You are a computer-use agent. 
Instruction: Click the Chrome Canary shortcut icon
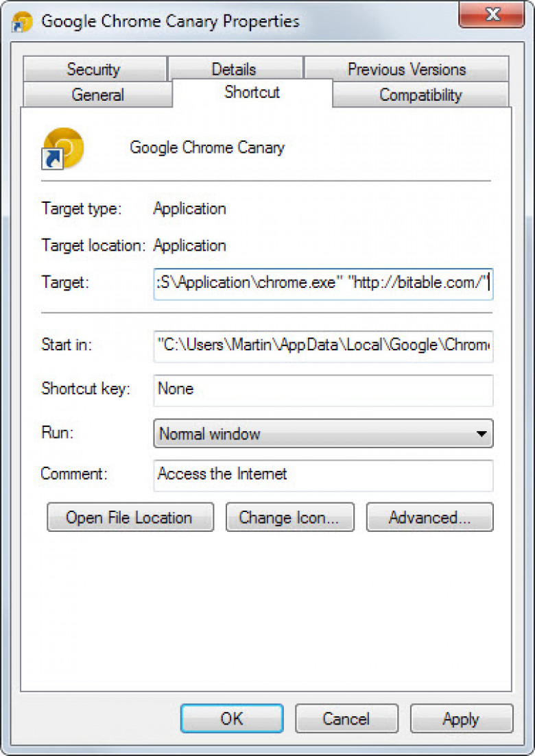(62, 149)
